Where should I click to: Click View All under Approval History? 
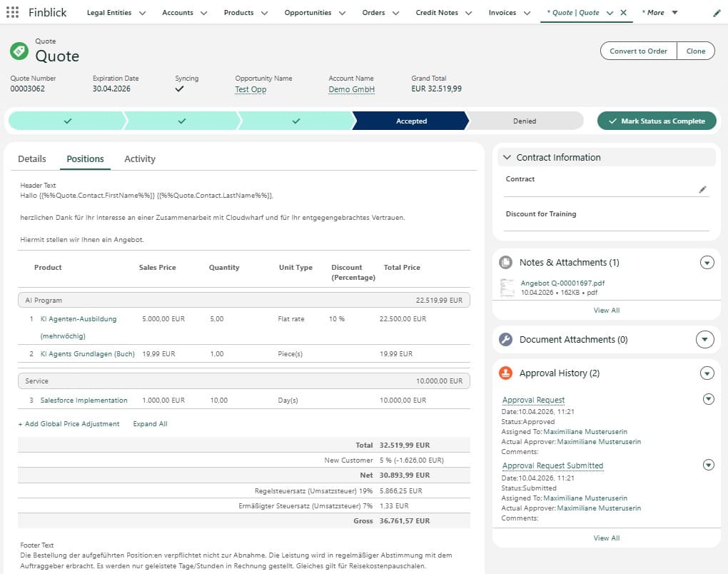point(607,538)
